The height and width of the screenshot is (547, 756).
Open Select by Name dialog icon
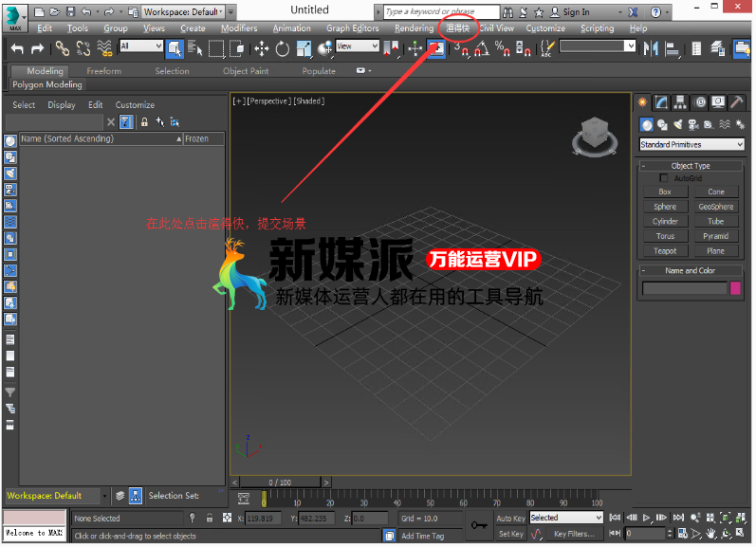pos(194,48)
